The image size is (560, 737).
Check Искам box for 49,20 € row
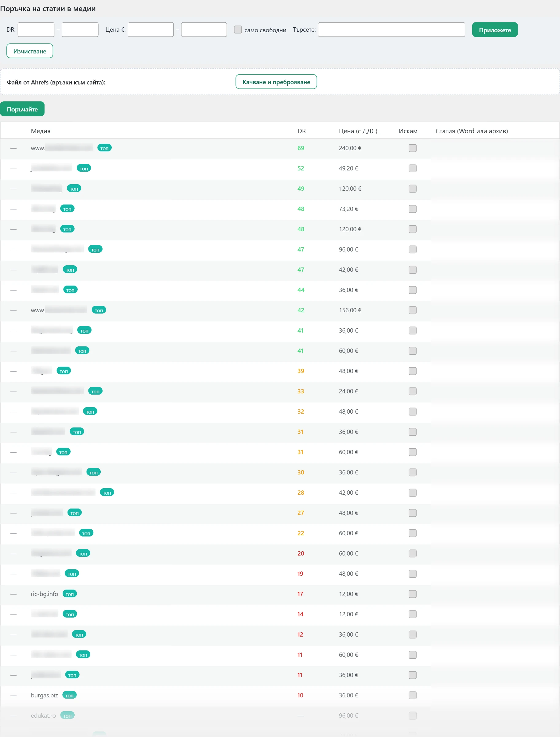[x=412, y=168]
